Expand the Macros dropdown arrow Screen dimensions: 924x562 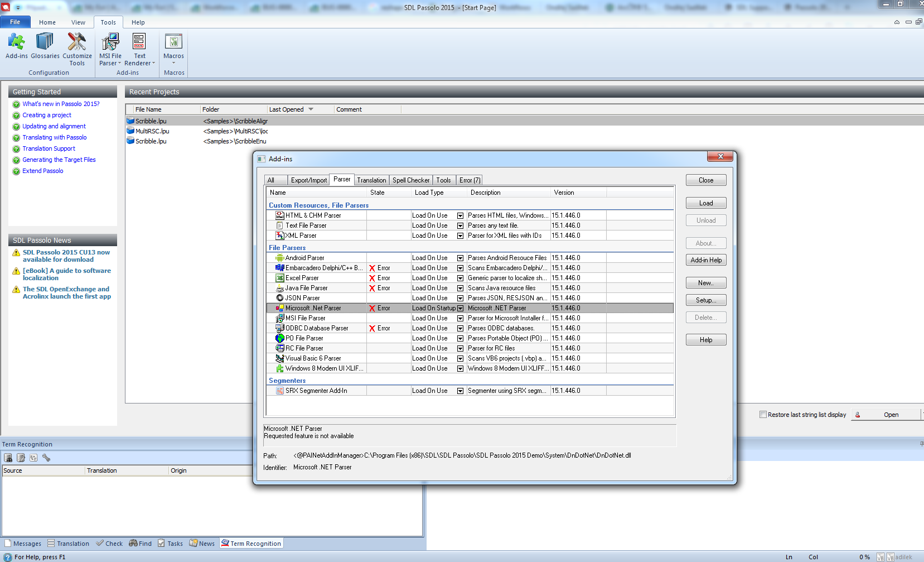coord(174,63)
